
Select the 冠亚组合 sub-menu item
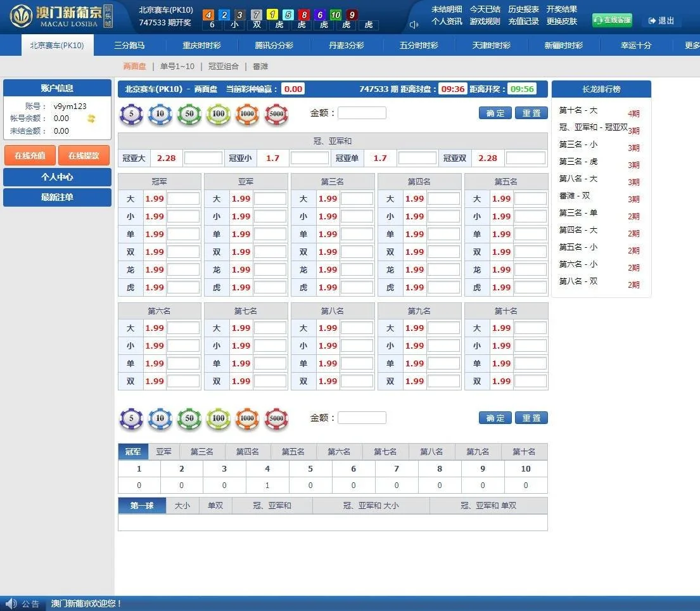click(224, 67)
